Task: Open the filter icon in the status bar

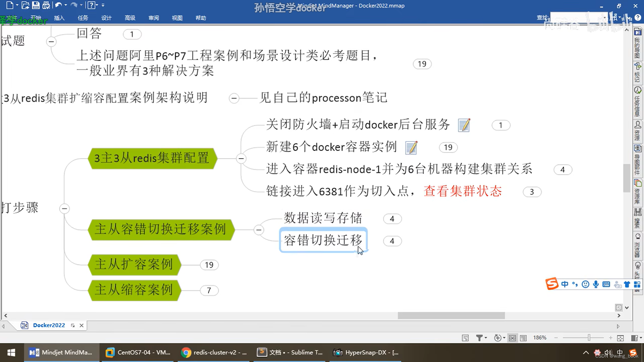Action: [480, 338]
